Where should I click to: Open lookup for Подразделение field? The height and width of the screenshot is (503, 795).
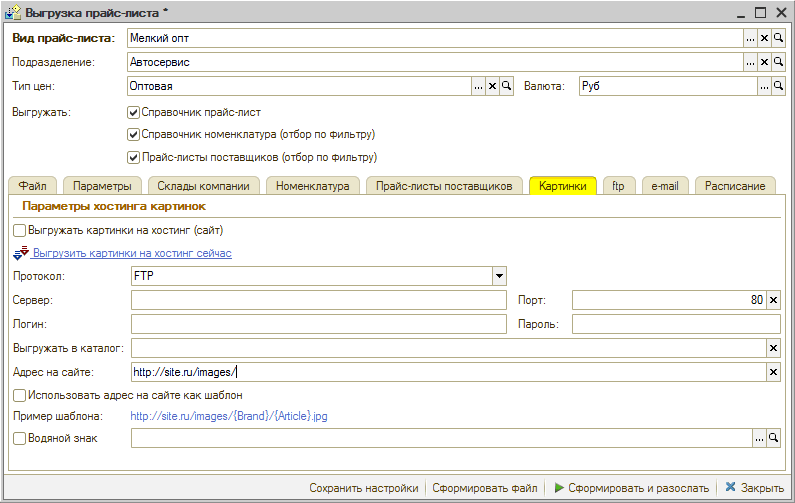coord(778,62)
